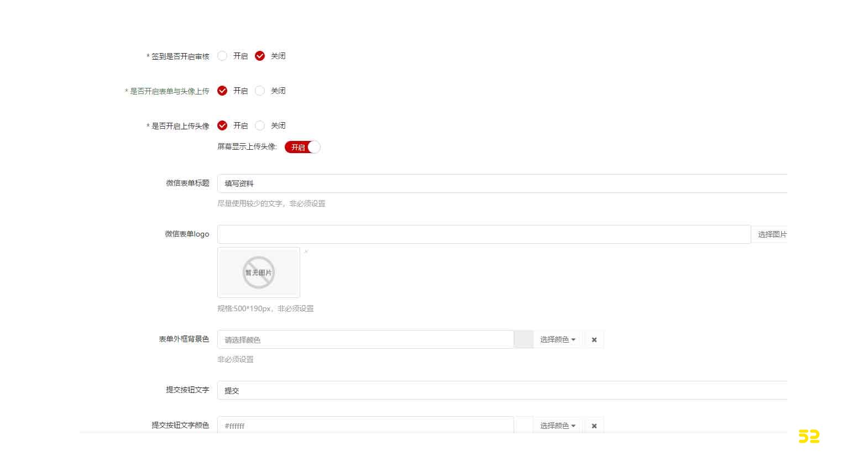868x472 pixels.
Task: Click the 表单外框背景色 color swatch preview
Action: (524, 339)
